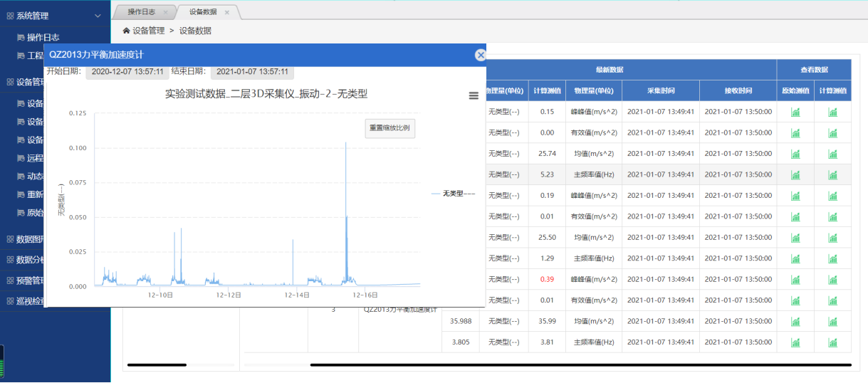
Task: Click the 计算测值 header under 查看数据
Action: 832,90
